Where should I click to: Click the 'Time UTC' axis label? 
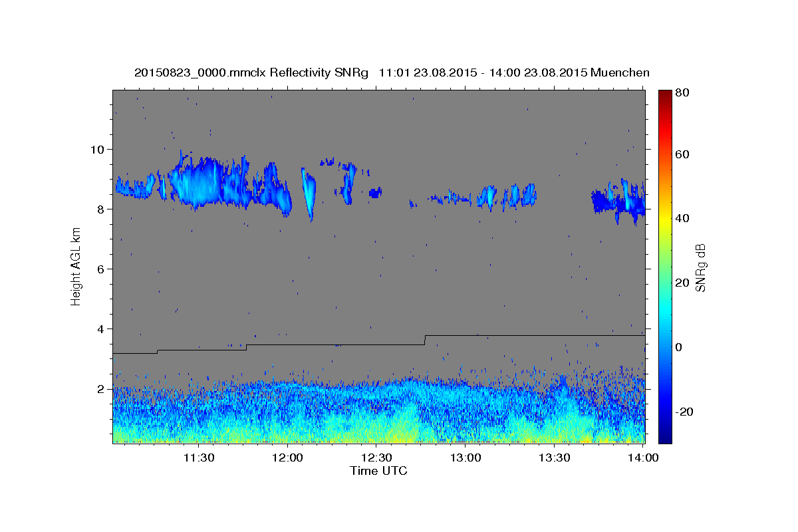coord(378,471)
